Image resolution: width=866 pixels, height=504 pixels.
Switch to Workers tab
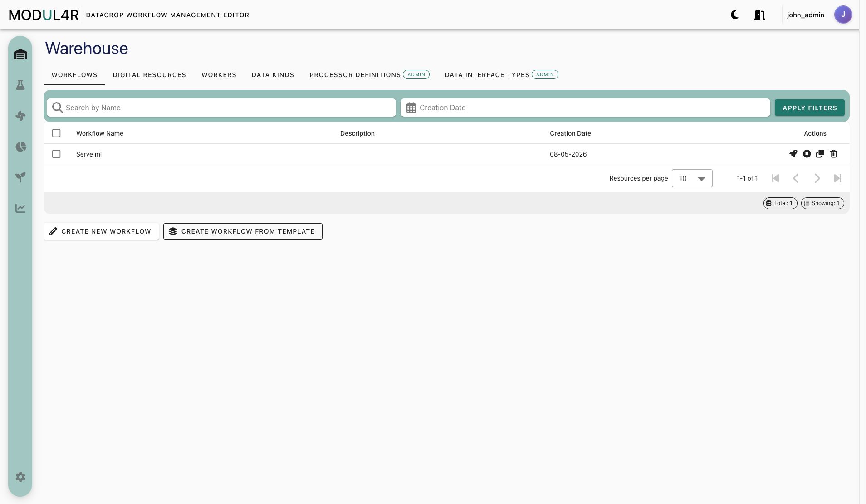[x=219, y=75]
